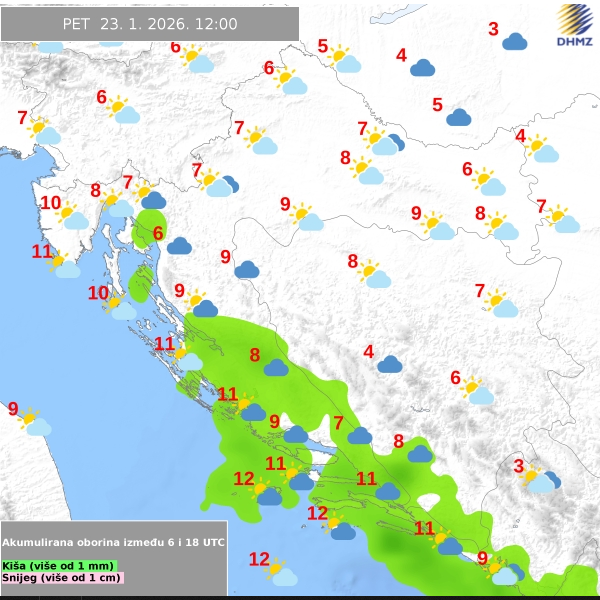Click the sun-cloud icon beside the isolated sea 9
Image resolution: width=600 pixels, height=600 pixels.
coord(35,423)
